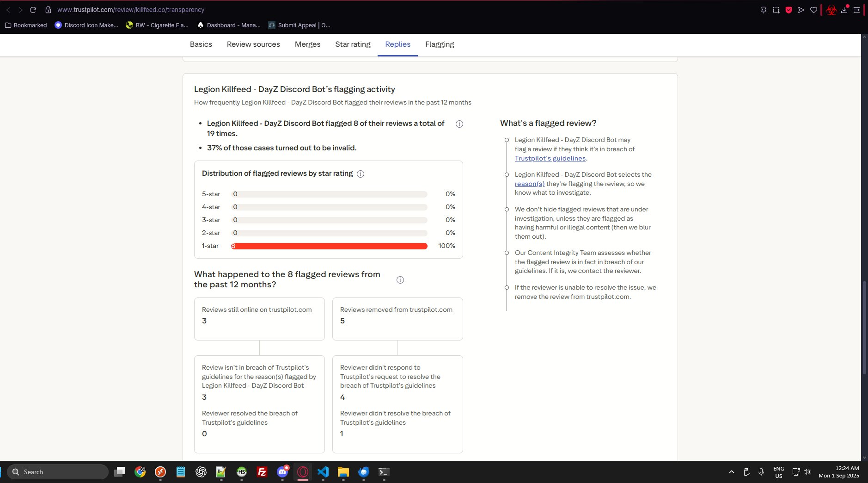The image size is (868, 483).
Task: Open FileZilla from the taskbar
Action: click(x=262, y=472)
